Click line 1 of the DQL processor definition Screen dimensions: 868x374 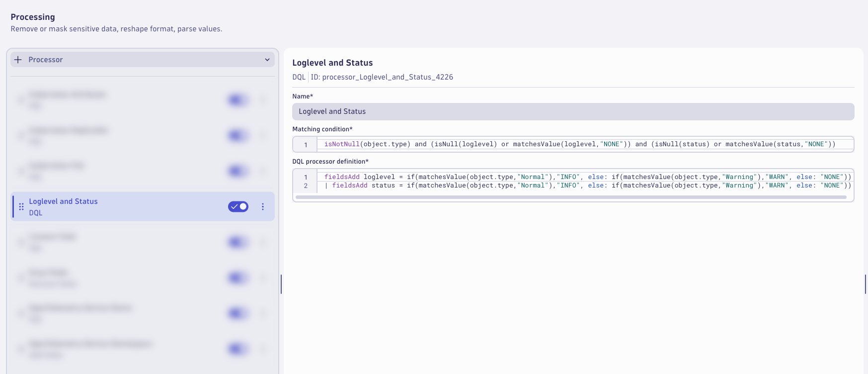tap(587, 177)
